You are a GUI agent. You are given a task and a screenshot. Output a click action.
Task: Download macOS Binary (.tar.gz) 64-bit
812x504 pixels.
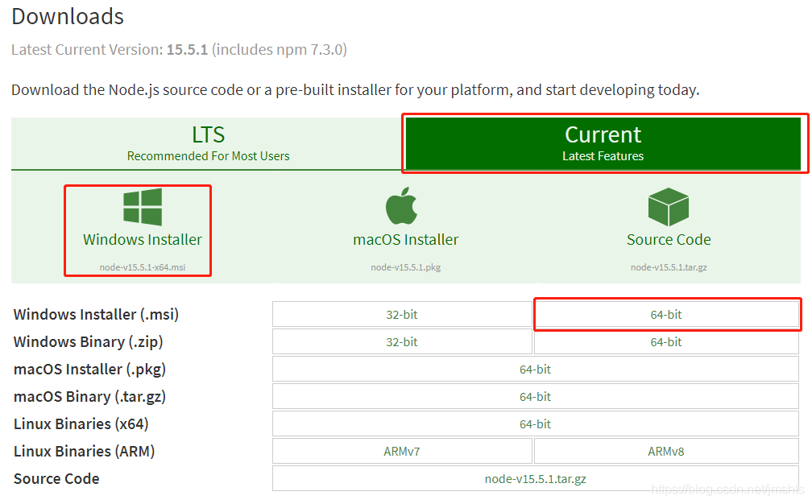[x=536, y=397]
